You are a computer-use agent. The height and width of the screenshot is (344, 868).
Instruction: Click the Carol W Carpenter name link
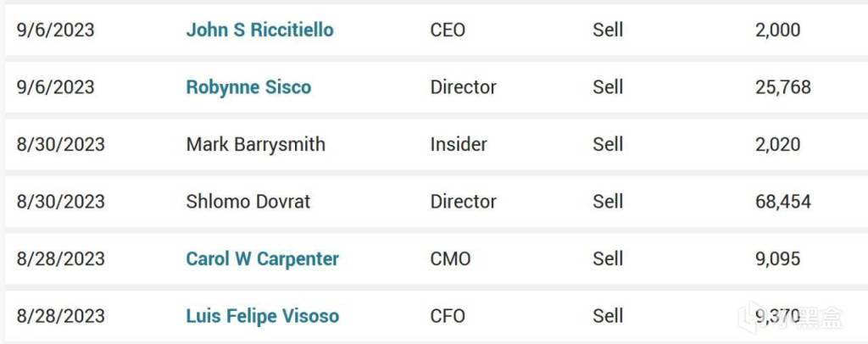click(x=262, y=259)
